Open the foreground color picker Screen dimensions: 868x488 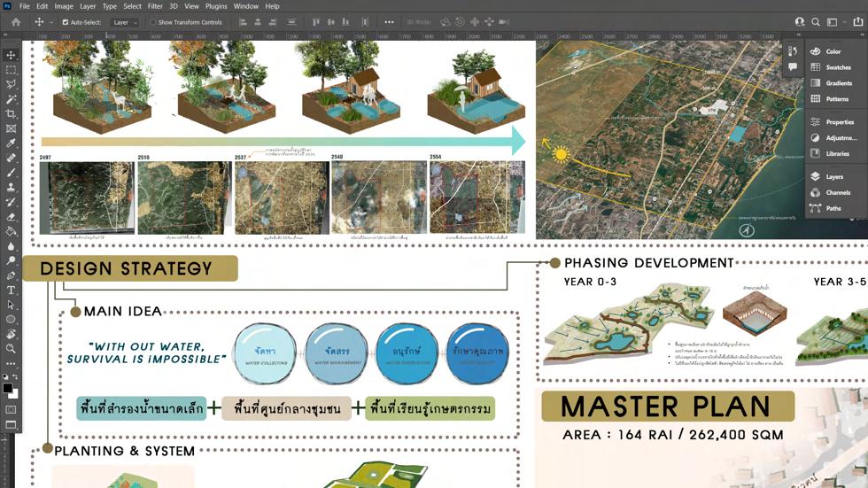[7, 388]
